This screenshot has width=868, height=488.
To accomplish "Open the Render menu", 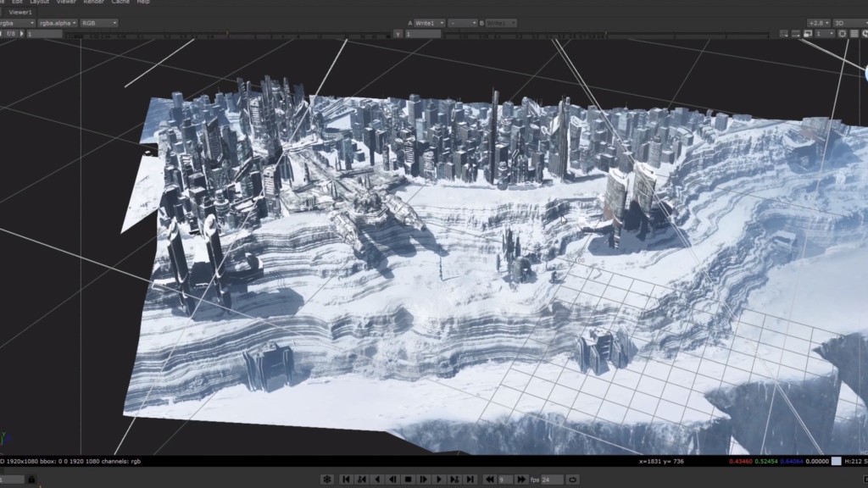I will [93, 3].
